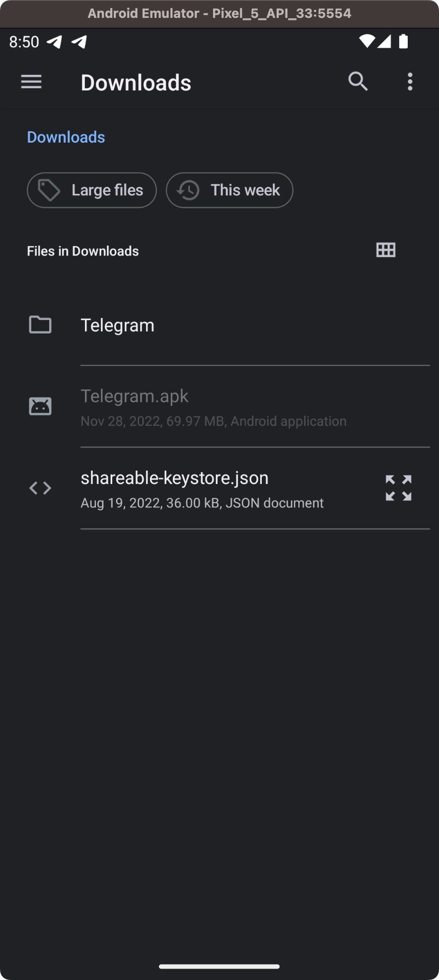Tap the battery status icon
This screenshot has height=980, width=439.
point(404,41)
